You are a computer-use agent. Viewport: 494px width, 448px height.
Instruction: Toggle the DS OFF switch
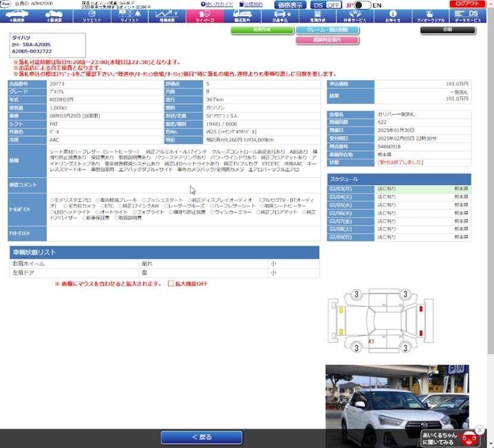(x=326, y=5)
